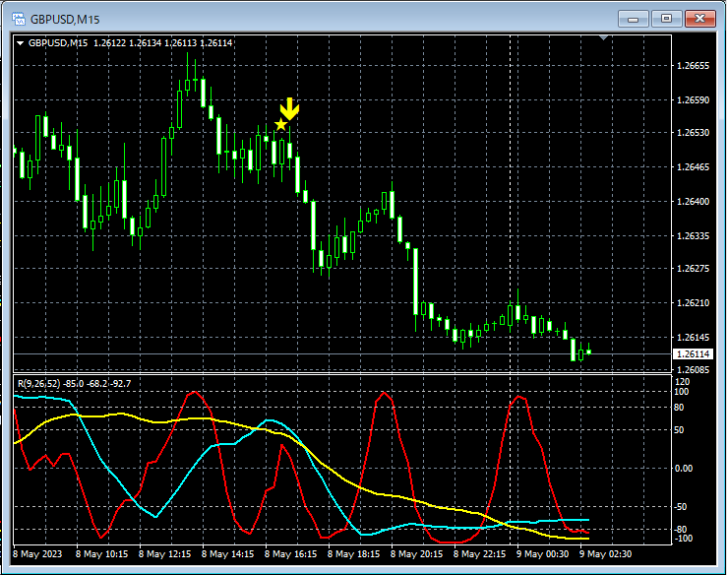The image size is (728, 575).
Task: Click the 9 May 00:30 time label
Action: [x=542, y=554]
